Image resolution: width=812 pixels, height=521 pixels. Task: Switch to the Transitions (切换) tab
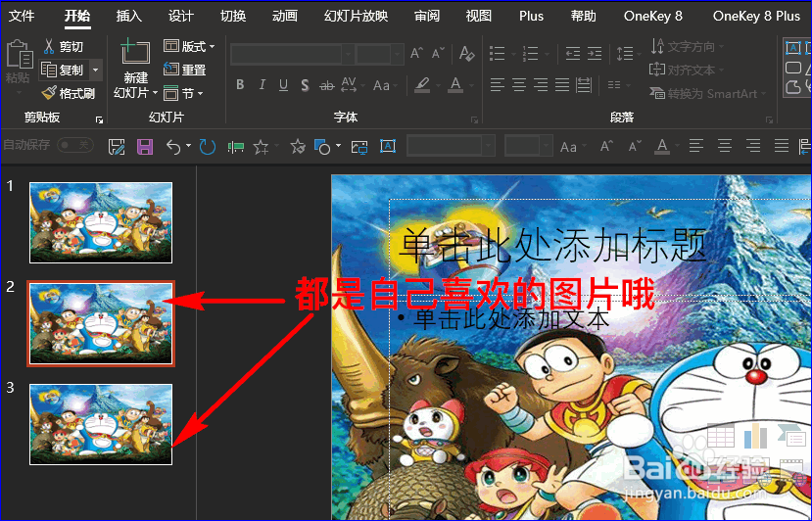pos(233,16)
